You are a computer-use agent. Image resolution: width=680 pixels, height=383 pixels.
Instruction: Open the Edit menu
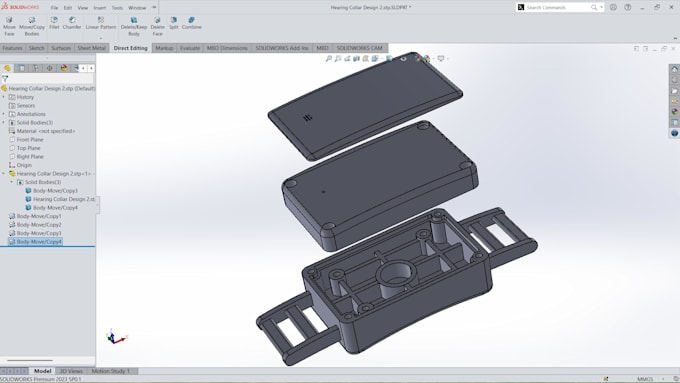68,8
